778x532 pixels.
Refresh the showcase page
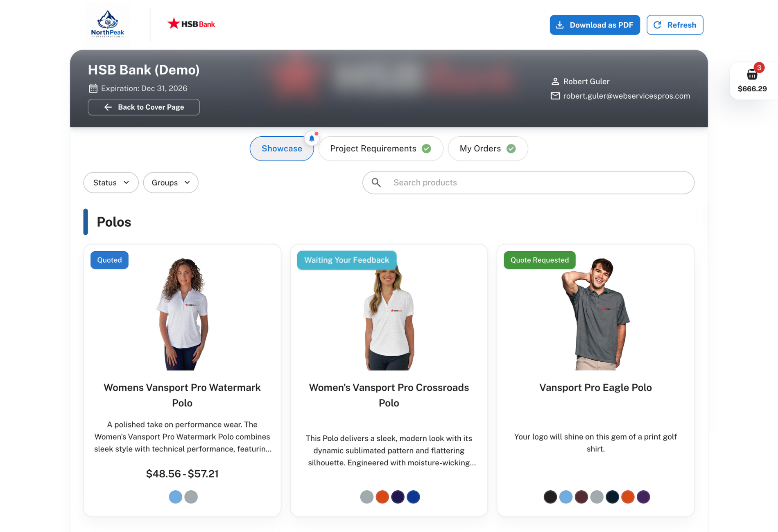(x=675, y=25)
